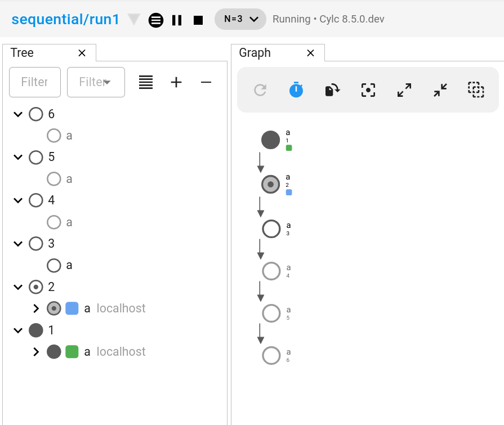The width and height of the screenshot is (504, 425).
Task: Refresh the graph view
Action: click(x=260, y=90)
